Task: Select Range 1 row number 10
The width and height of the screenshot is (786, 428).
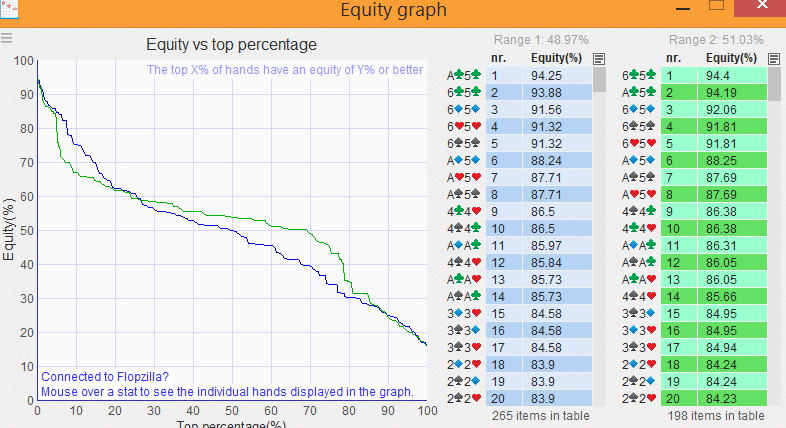Action: click(x=504, y=229)
